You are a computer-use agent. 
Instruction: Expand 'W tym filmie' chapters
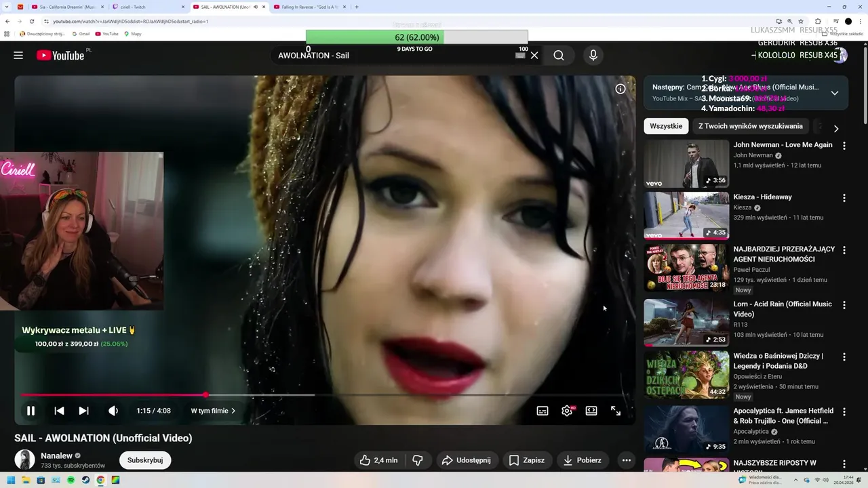213,411
